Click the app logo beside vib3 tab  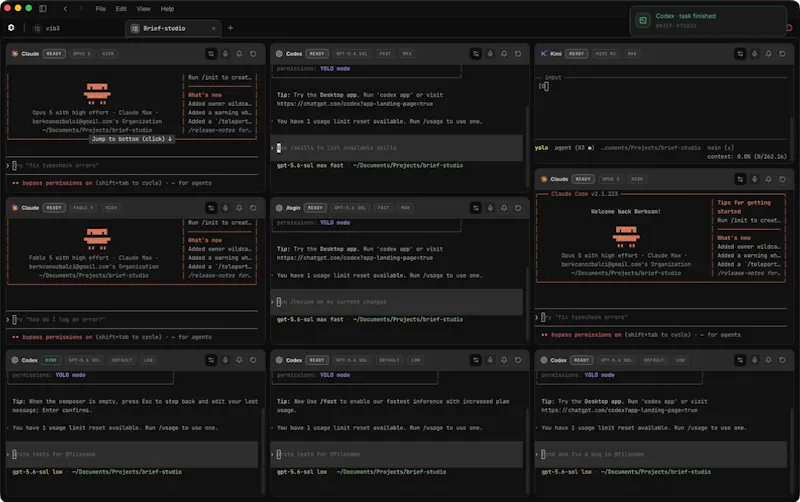(11, 28)
